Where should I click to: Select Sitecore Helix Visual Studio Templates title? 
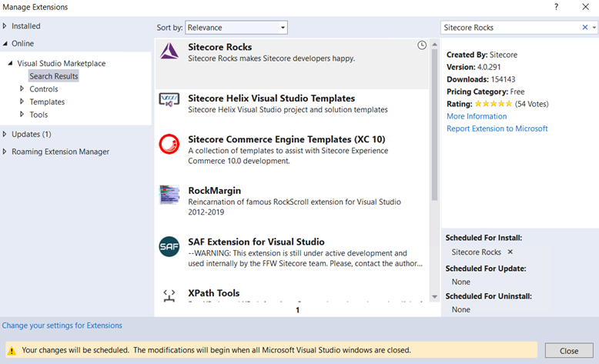point(271,99)
